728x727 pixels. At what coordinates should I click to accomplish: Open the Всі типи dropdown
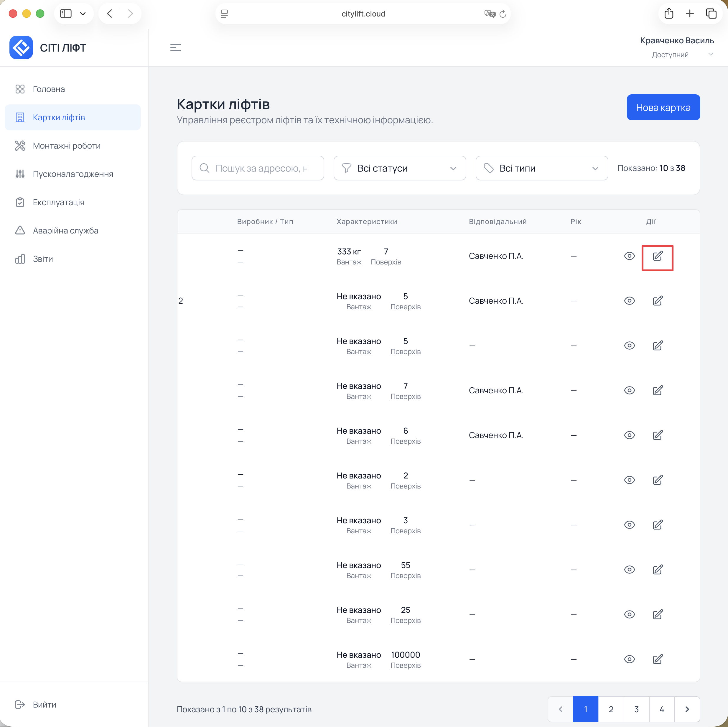coord(541,168)
